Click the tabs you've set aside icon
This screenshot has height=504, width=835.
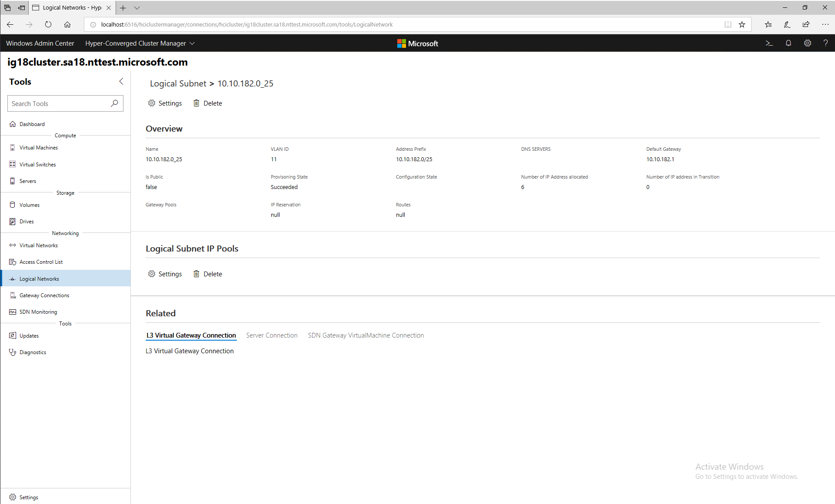[x=7, y=8]
